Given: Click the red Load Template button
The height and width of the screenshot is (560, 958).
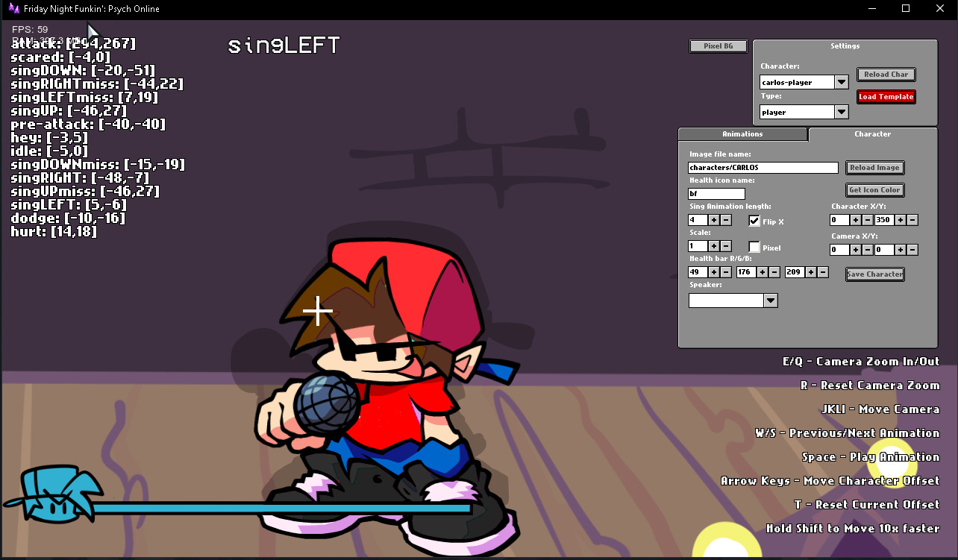Looking at the screenshot, I should pos(886,97).
